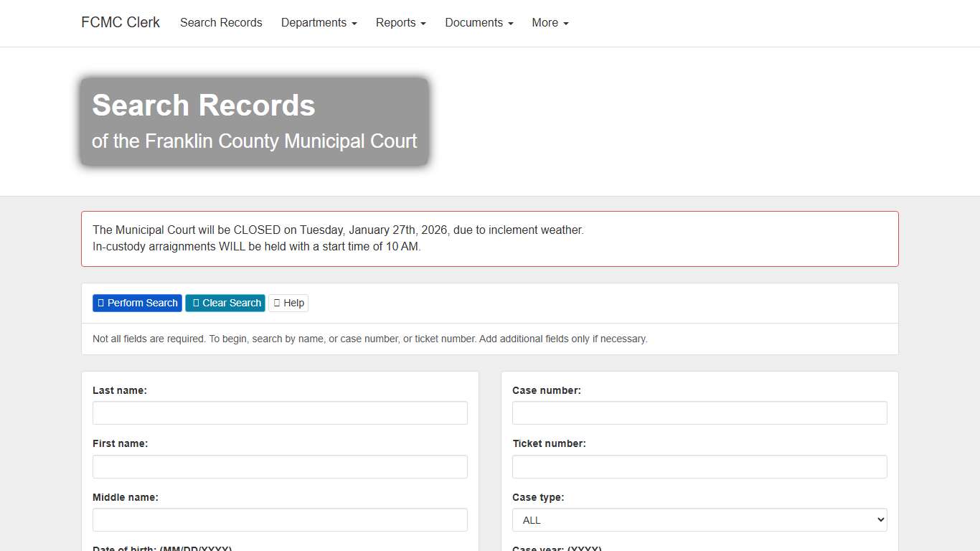
Task: Click inside the Ticket number field
Action: coord(699,466)
